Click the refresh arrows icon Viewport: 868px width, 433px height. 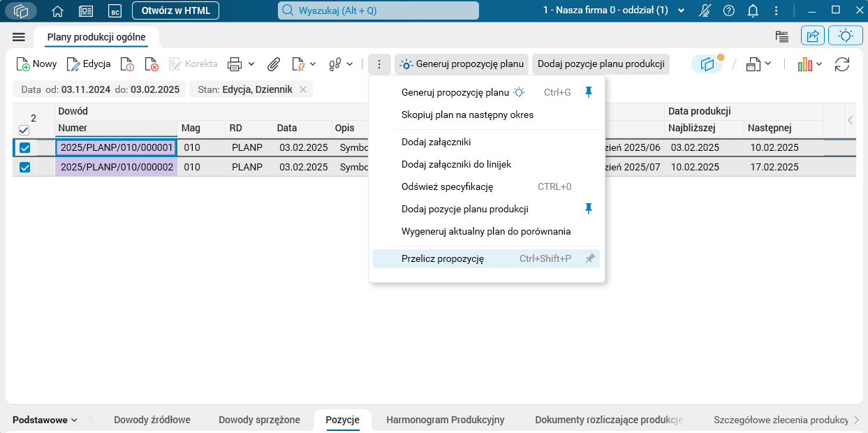click(842, 64)
